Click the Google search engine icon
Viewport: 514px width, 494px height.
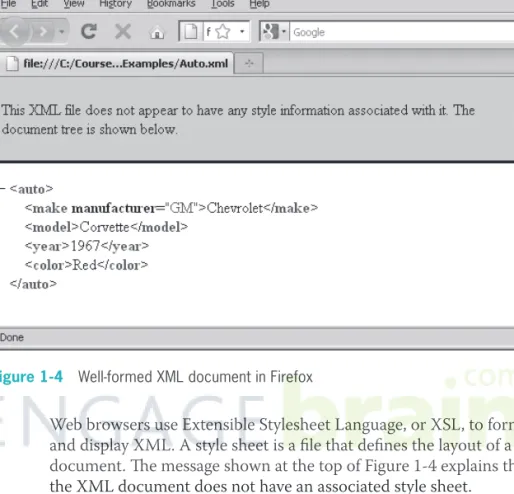point(270,32)
